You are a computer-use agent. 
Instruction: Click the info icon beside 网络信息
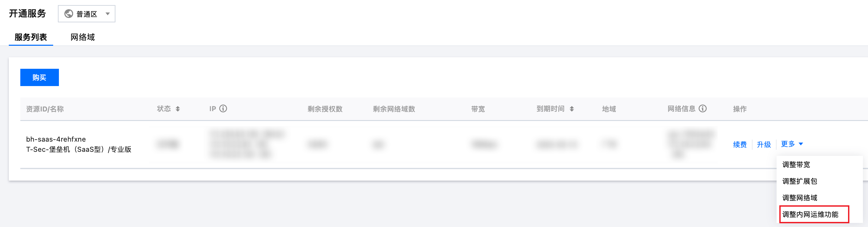703,108
